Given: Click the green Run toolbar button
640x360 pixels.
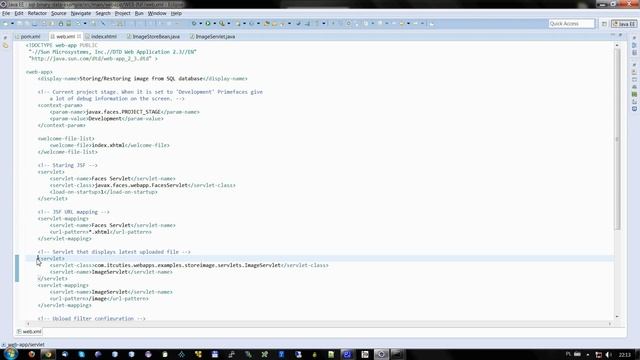Looking at the screenshot, I should (x=208, y=24).
